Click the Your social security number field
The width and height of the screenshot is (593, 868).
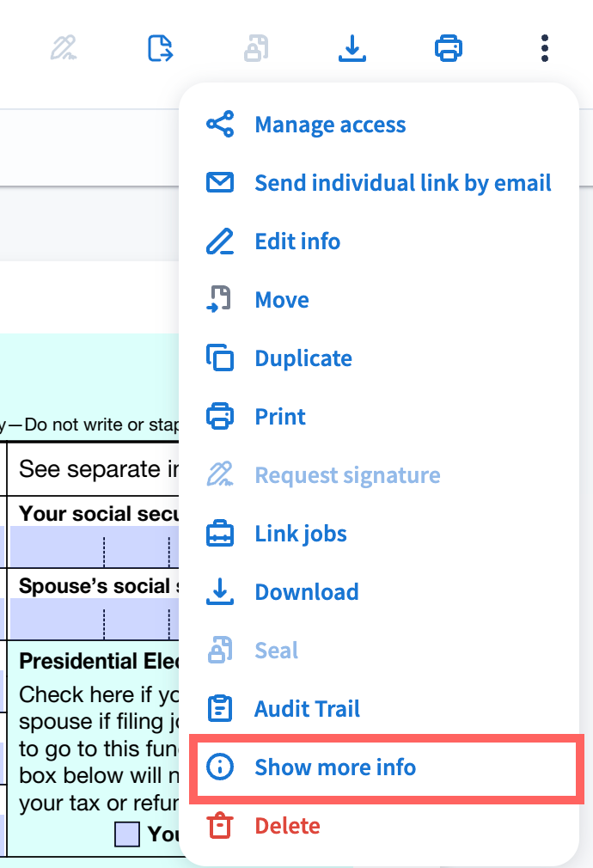(x=90, y=547)
